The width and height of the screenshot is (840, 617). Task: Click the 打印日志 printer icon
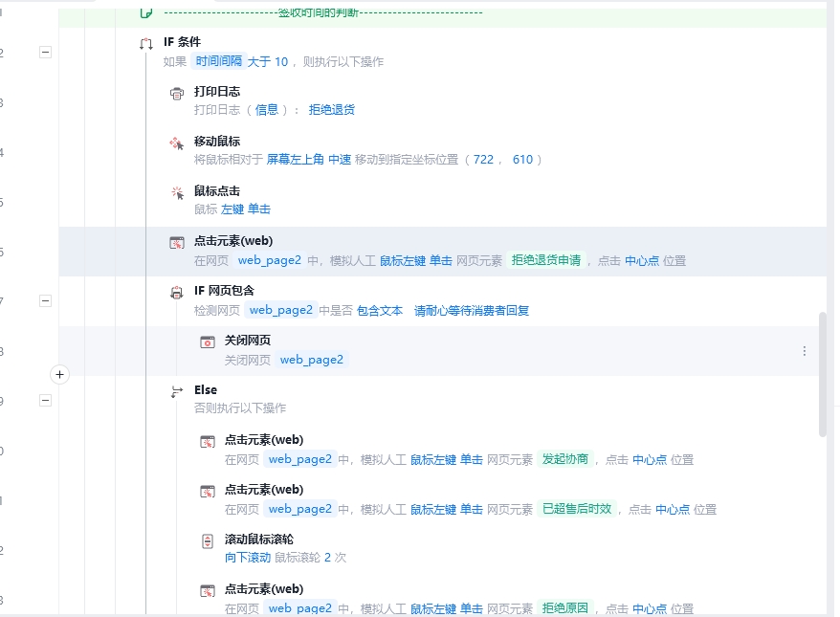coord(176,94)
